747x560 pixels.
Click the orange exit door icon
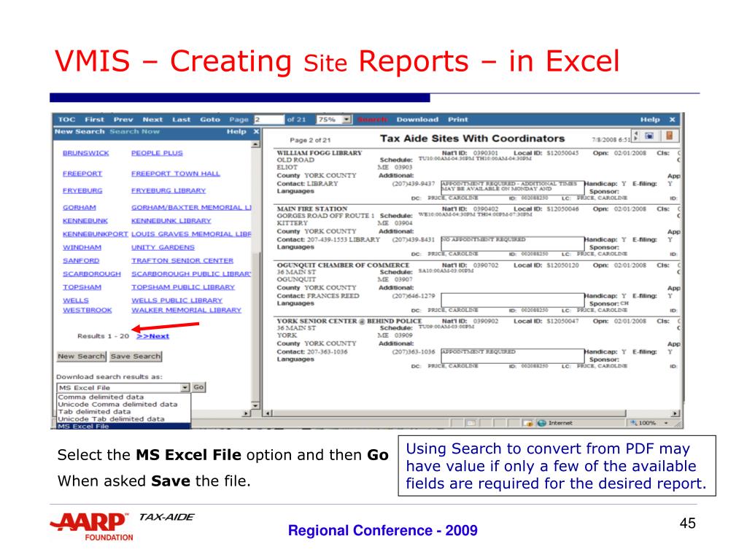[670, 136]
